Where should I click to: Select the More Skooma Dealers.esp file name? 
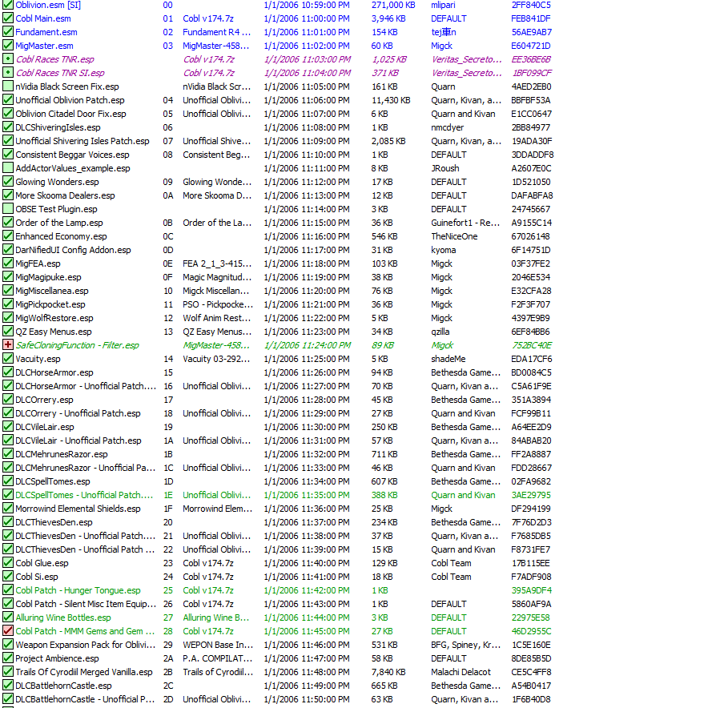(65, 195)
